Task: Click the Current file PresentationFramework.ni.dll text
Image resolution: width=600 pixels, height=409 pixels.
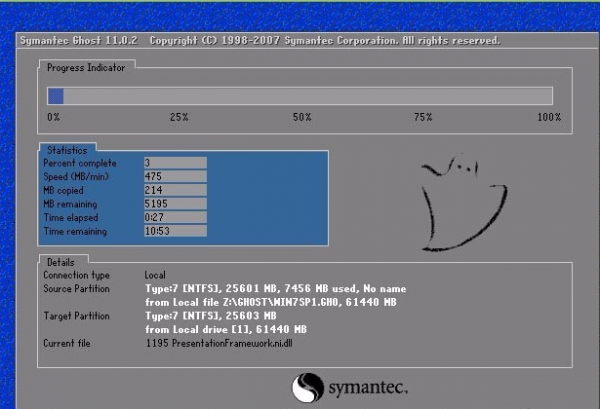Action: pos(219,343)
